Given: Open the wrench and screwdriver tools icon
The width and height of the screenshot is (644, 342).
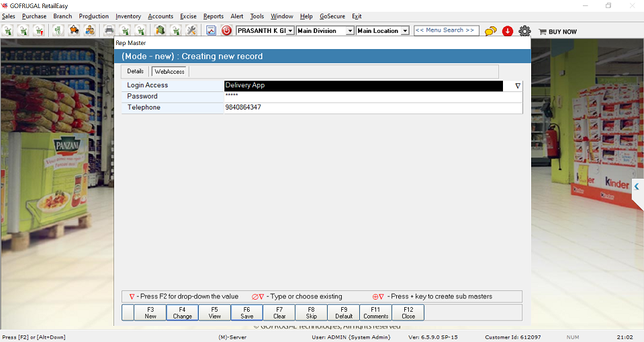Looking at the screenshot, I should [191, 30].
